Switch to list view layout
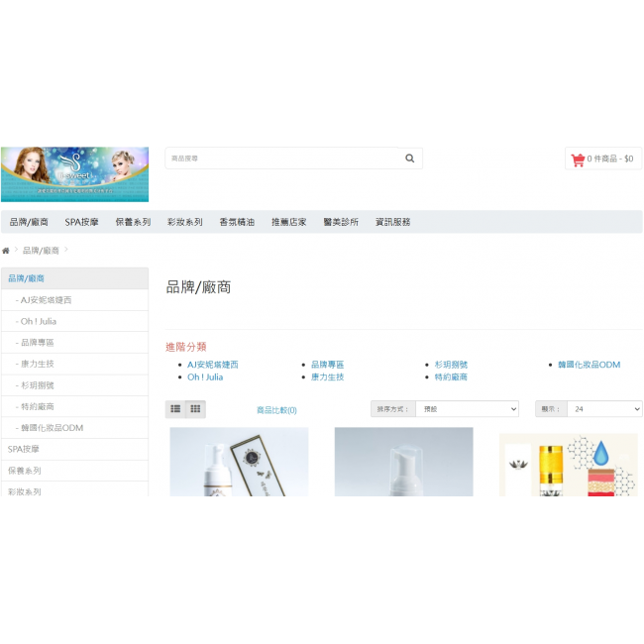 [x=175, y=409]
